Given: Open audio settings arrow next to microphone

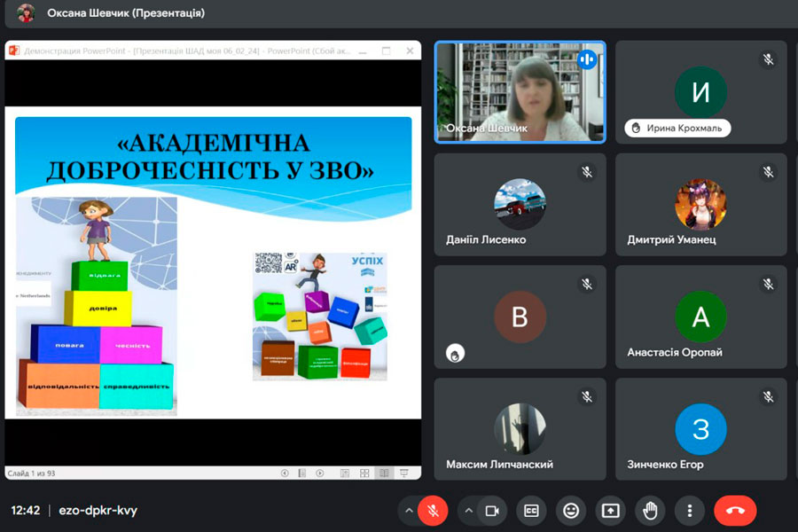Looking at the screenshot, I should point(409,510).
